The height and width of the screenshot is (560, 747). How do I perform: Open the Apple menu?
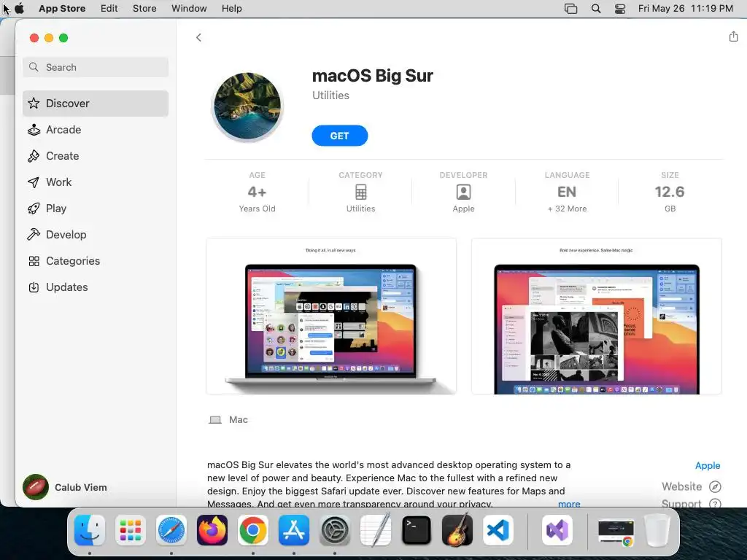(20, 9)
